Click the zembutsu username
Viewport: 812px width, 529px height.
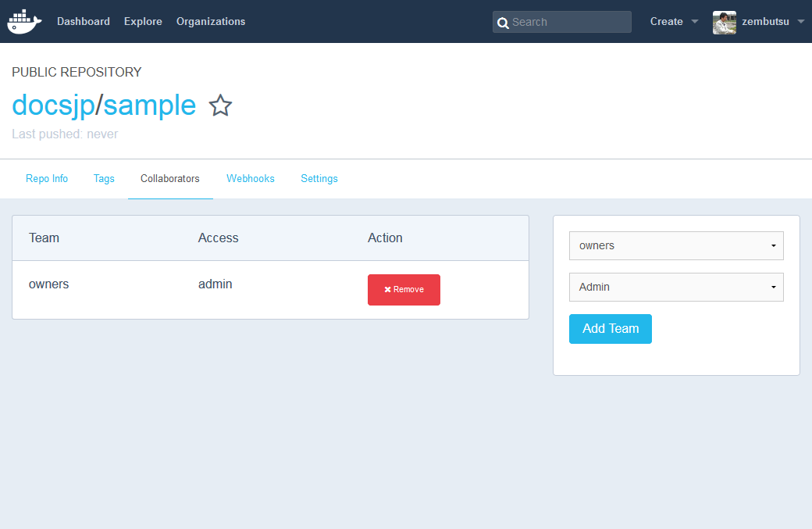click(765, 21)
